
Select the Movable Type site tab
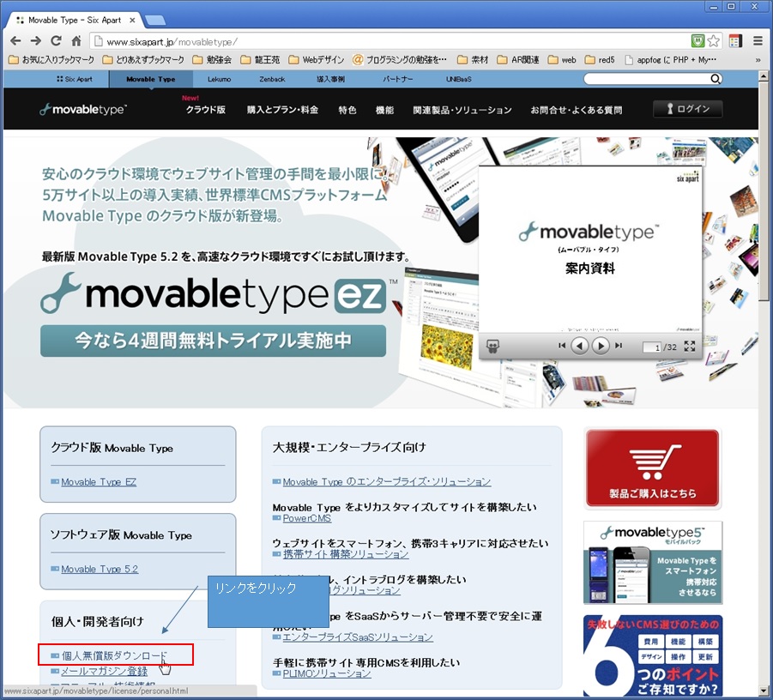tap(151, 79)
